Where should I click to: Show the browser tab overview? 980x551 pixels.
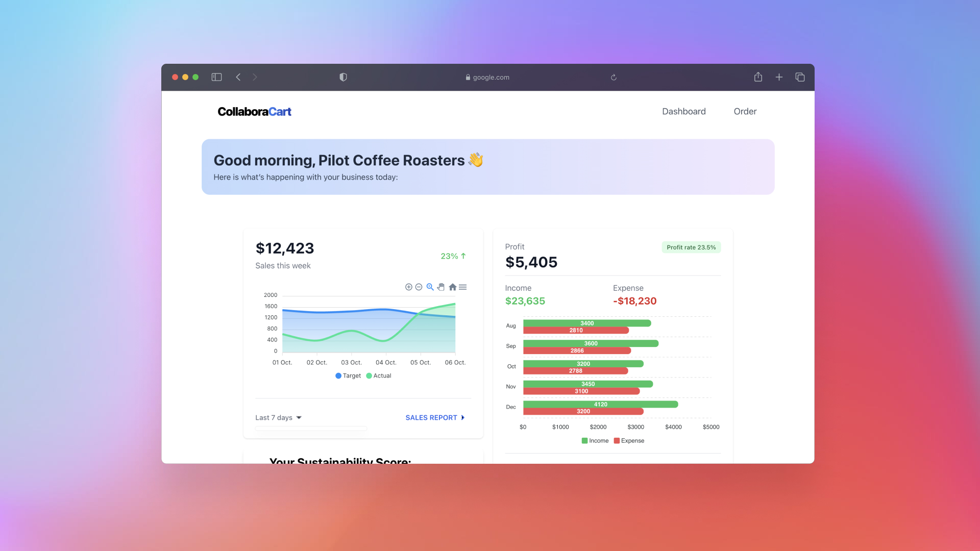pos(800,77)
